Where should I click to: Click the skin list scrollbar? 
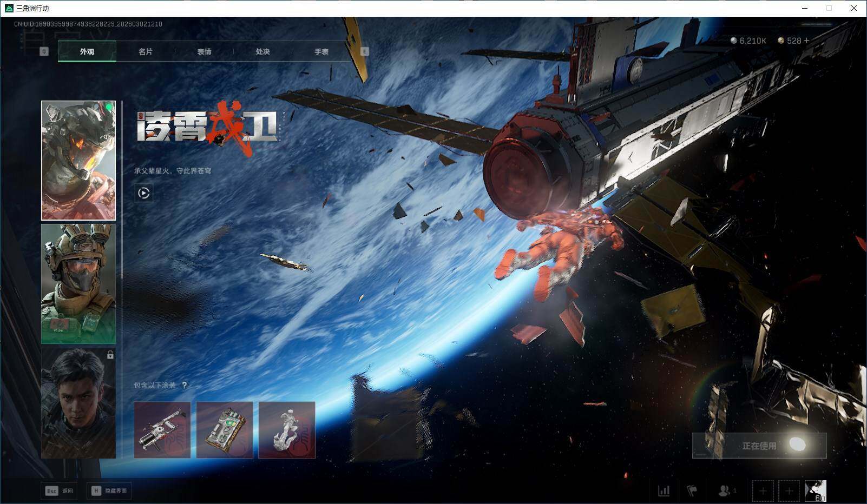pyautogui.click(x=122, y=189)
